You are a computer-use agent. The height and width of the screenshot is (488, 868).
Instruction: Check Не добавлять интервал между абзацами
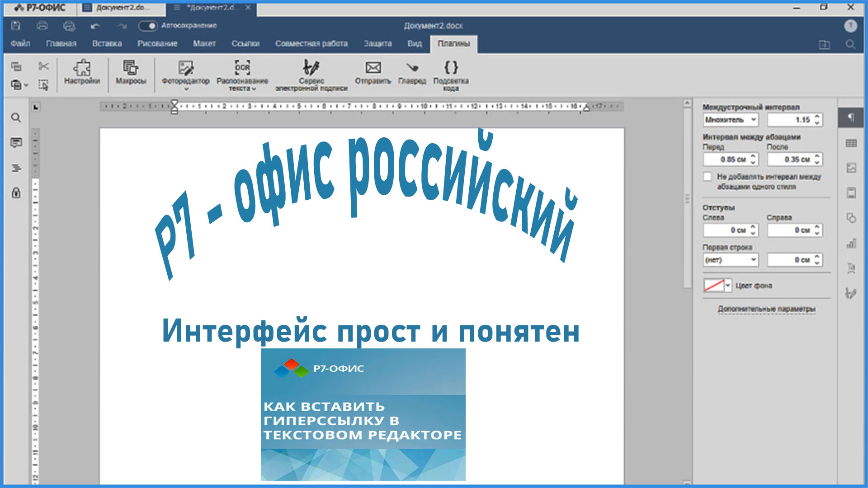[x=708, y=177]
